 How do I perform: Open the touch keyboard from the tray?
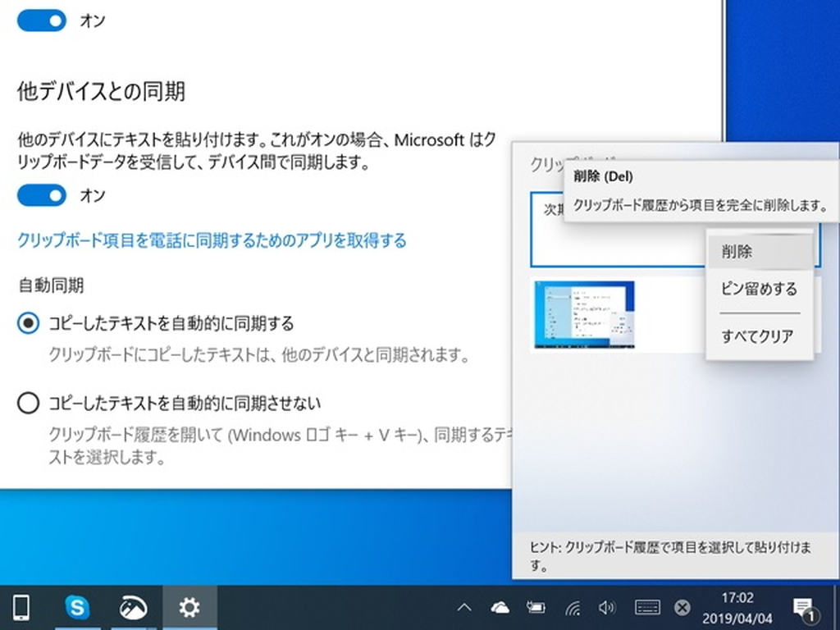point(648,608)
